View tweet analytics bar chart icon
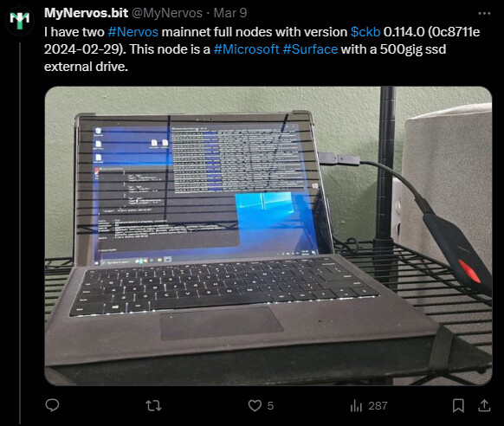 356,406
